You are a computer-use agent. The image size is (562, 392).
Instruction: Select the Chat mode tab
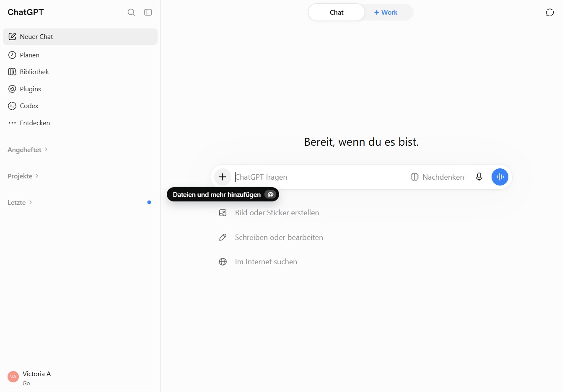click(337, 12)
